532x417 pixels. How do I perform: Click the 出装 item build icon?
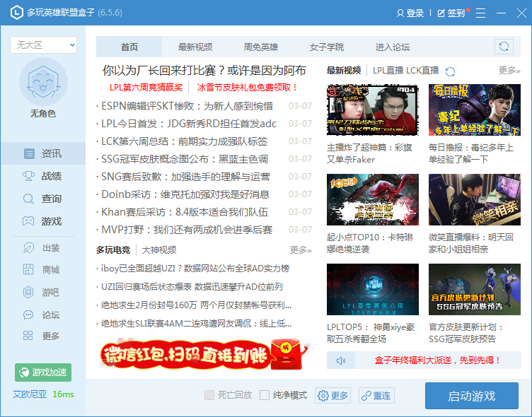(29, 248)
